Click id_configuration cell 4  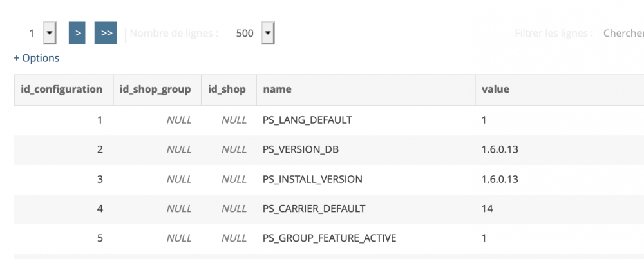point(100,209)
